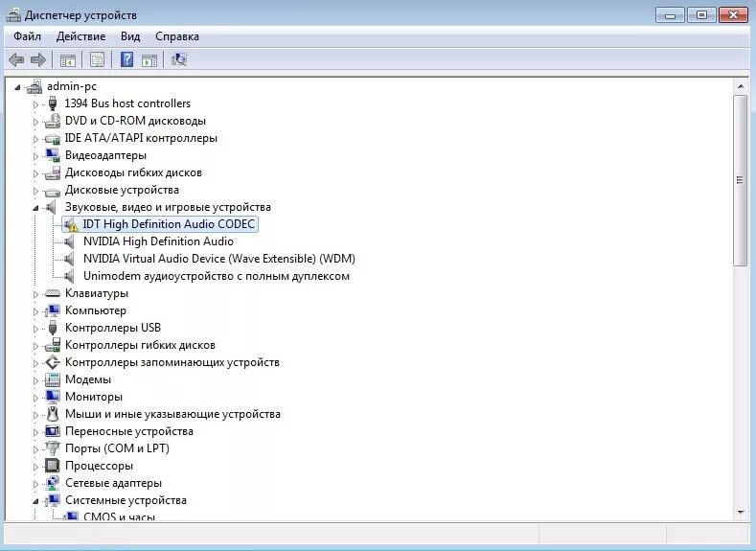Screen dimensions: 756x551
Task: Click the vertical scrollbar thumb
Action: coord(740,180)
